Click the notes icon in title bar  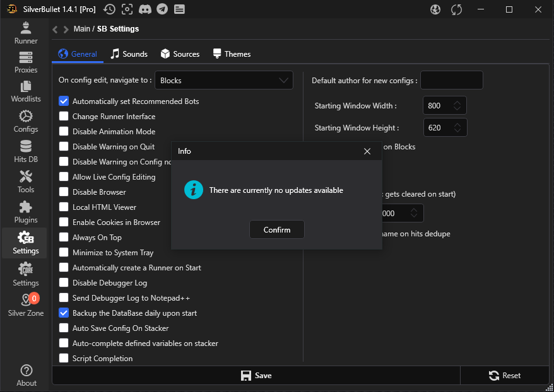179,9
